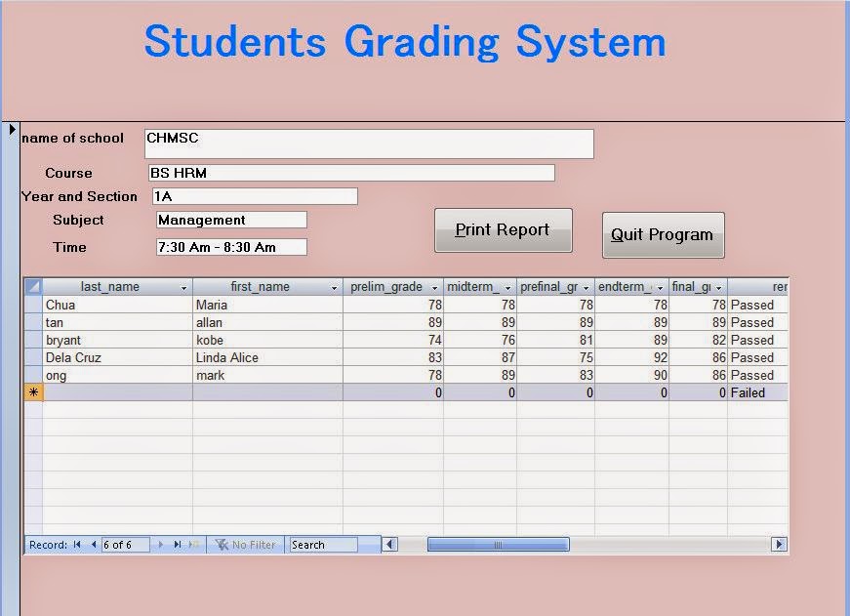Expand the prelim_grade header dropdown
The image size is (850, 616).
click(x=434, y=286)
